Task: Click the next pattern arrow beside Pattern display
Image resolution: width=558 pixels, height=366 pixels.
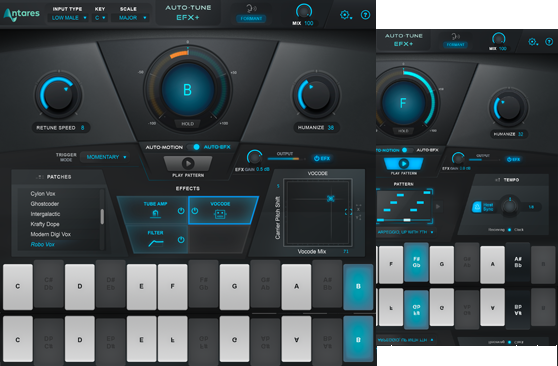Action: [x=438, y=206]
